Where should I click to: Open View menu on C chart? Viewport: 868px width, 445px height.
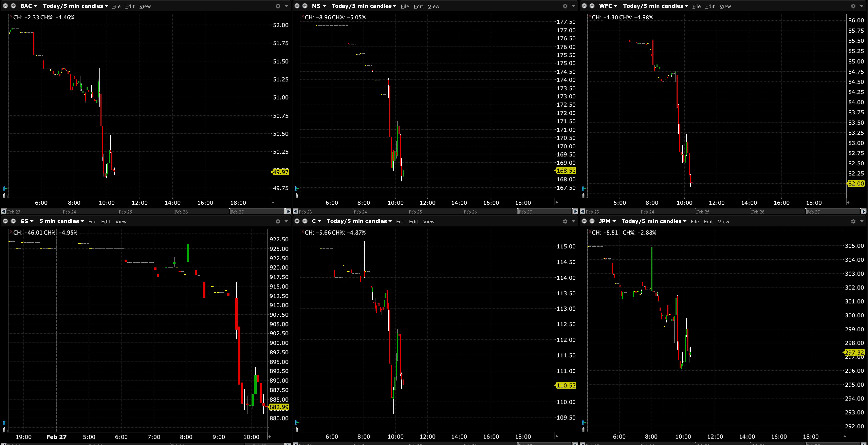(429, 222)
